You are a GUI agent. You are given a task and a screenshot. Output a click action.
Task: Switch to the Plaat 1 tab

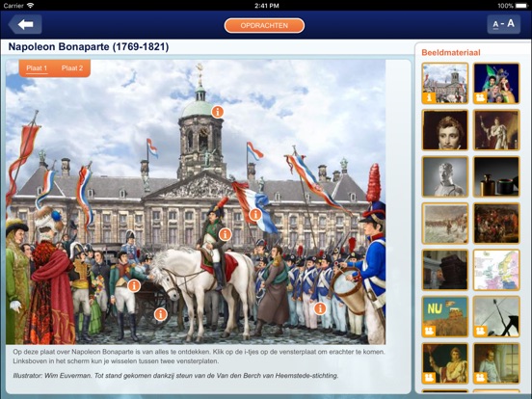point(37,68)
